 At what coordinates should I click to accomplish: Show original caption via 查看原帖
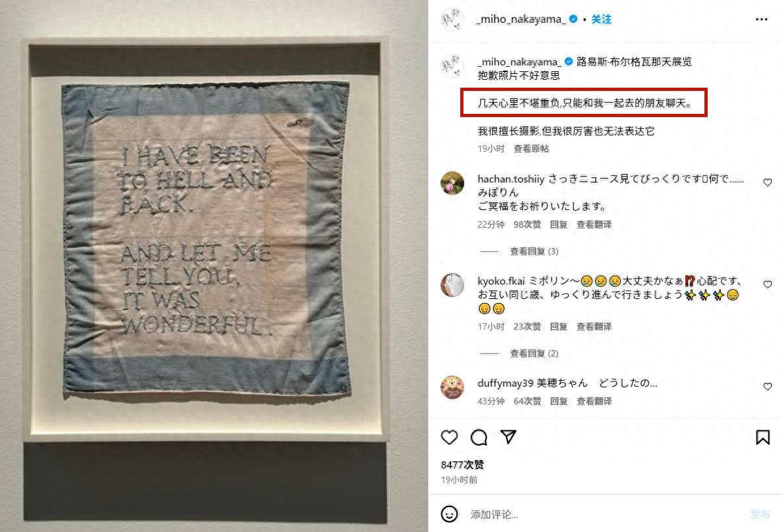[531, 149]
